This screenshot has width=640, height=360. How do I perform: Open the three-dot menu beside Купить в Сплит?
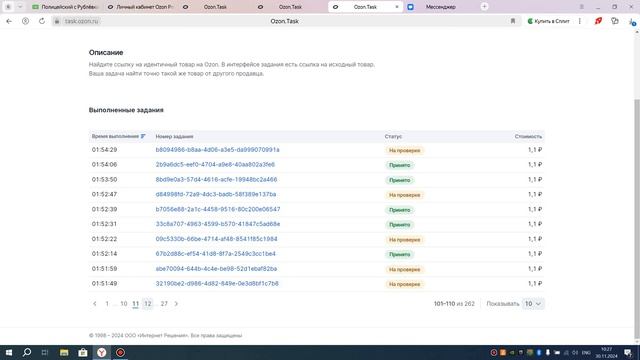pyautogui.click(x=580, y=21)
